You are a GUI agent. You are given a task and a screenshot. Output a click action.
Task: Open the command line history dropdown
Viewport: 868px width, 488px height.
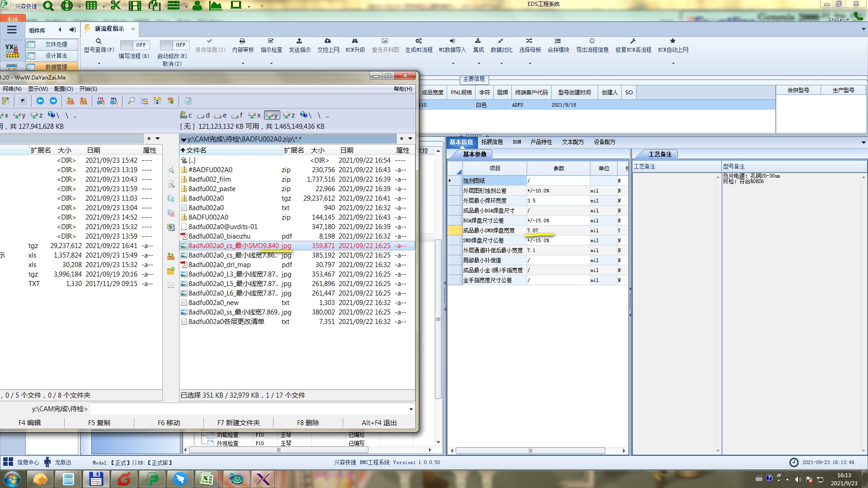tap(410, 409)
